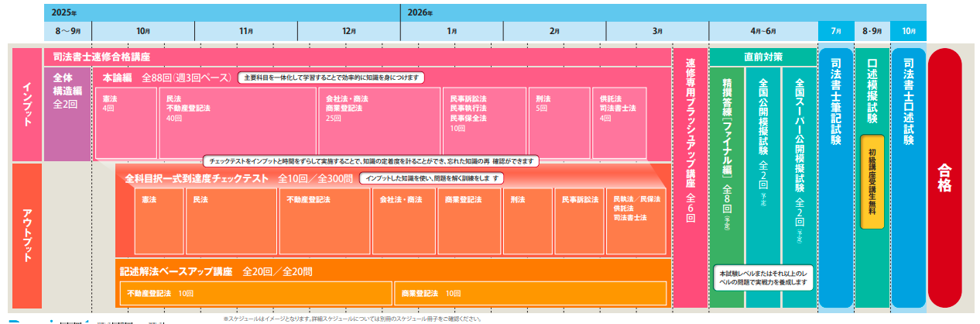This screenshot has width=980, height=324.
Task: Click the yellow 初級講座受講生無料 badge
Action: coord(872,182)
